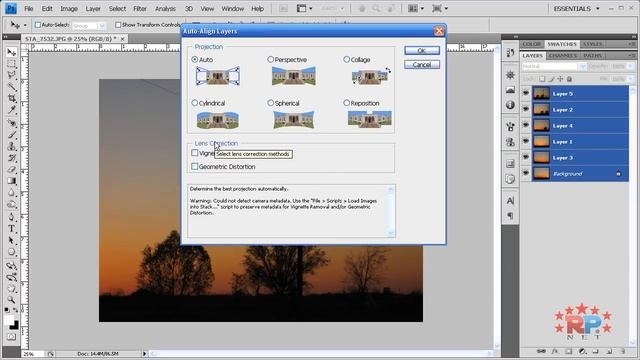Select the Spot Healing Brush tool
The height and width of the screenshot is (360, 640).
11,123
